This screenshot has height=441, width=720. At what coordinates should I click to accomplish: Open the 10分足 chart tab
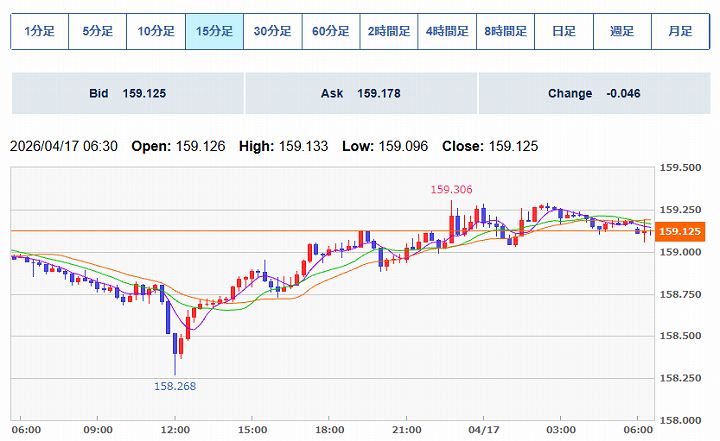pos(155,31)
